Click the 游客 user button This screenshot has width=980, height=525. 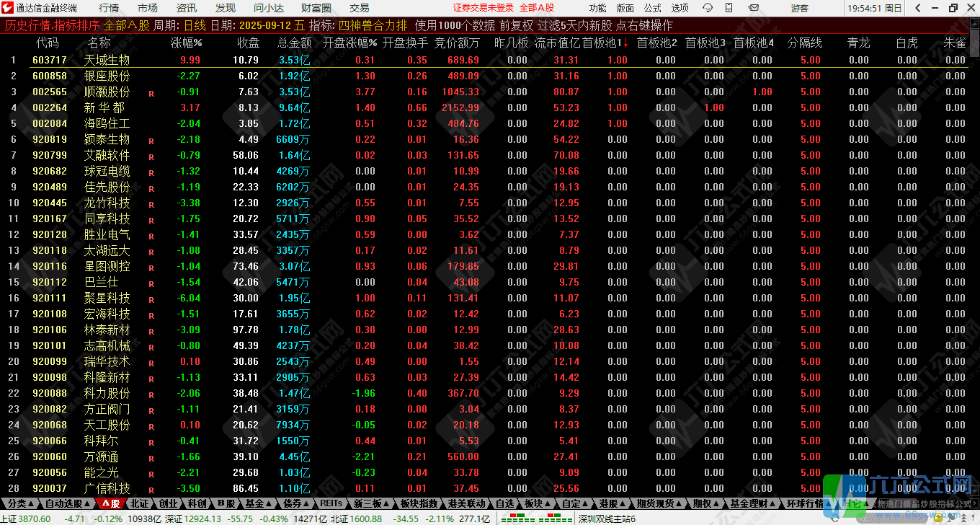pos(800,8)
